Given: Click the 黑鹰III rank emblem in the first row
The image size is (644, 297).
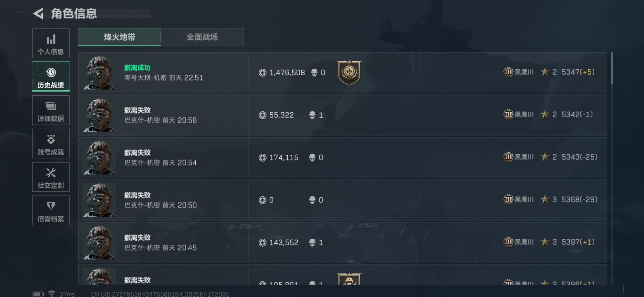Looking at the screenshot, I should point(508,72).
